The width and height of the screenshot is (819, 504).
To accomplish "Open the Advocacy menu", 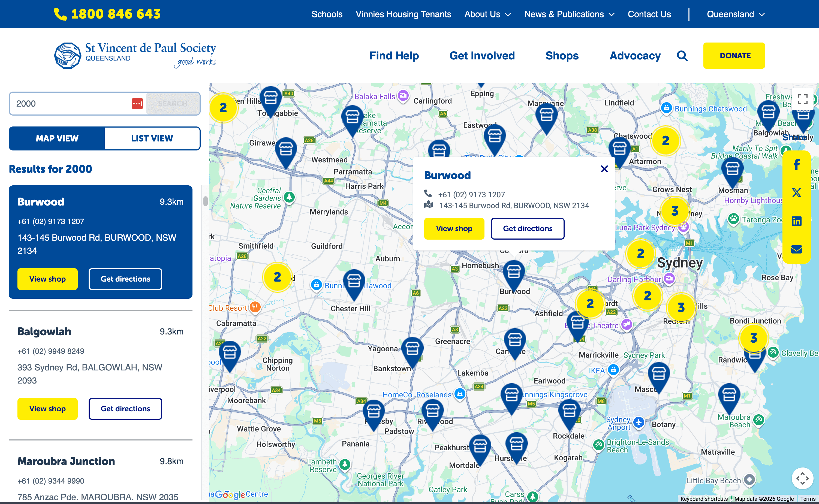I will point(635,56).
